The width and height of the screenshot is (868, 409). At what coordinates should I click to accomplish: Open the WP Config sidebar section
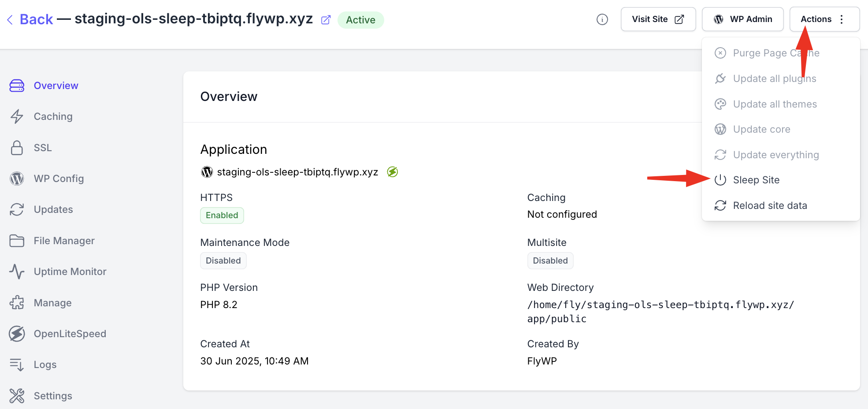[x=59, y=178]
